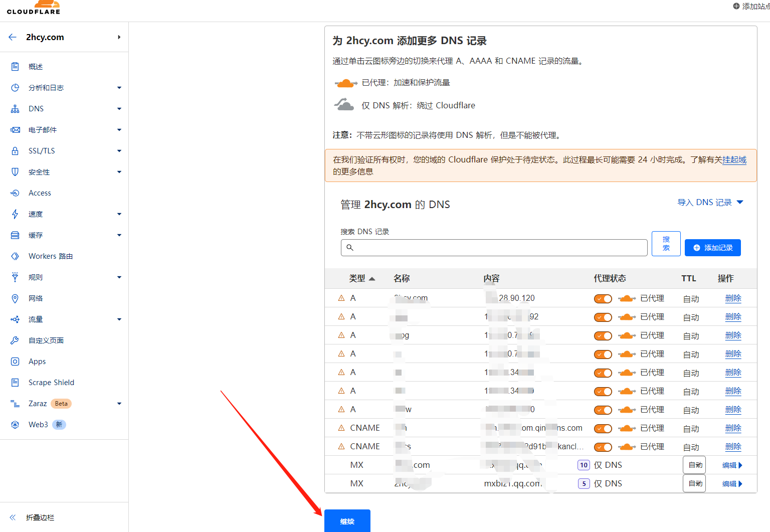Image resolution: width=770 pixels, height=532 pixels.
Task: Click the 电子邮件 envelope icon
Action: click(x=15, y=130)
